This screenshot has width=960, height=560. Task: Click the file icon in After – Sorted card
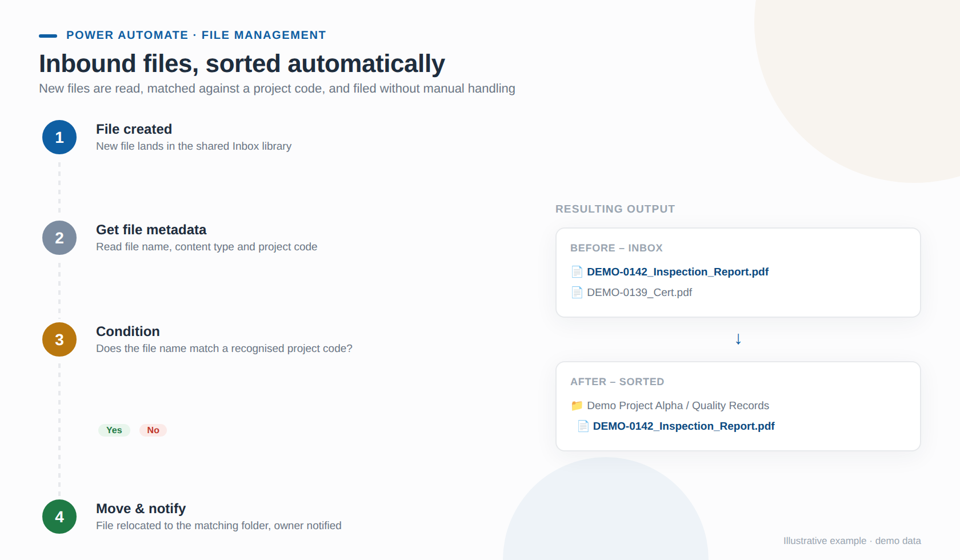point(583,426)
